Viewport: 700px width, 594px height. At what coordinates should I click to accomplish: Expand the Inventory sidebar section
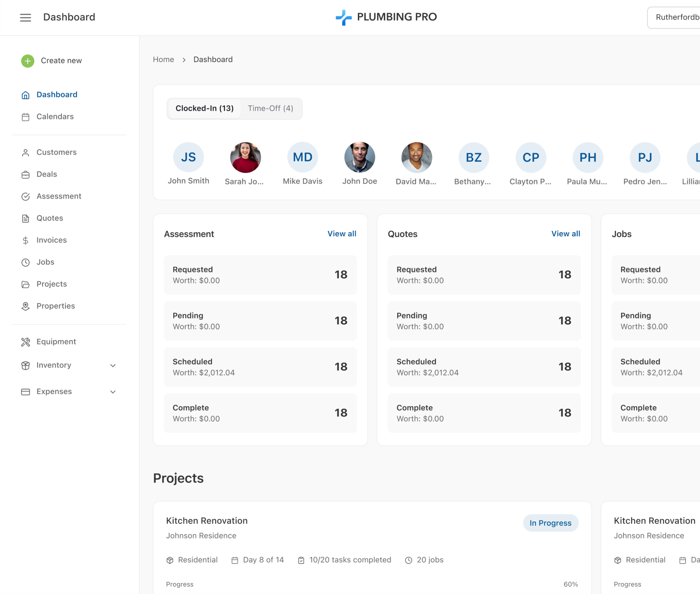(113, 365)
